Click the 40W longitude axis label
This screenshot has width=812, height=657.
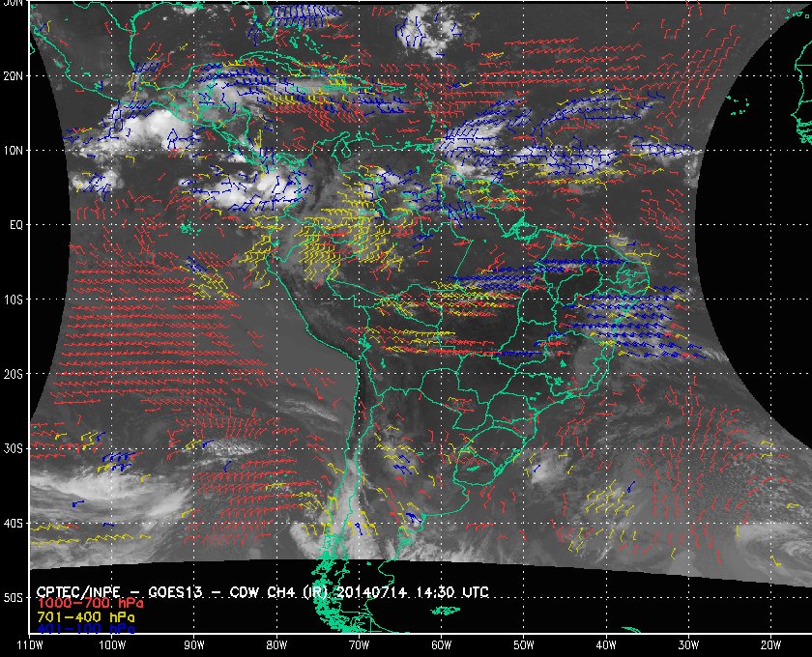605,644
